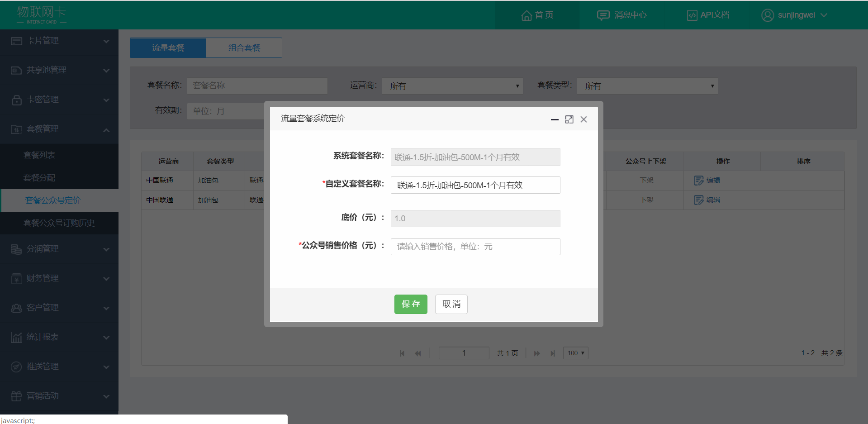868x424 pixels.
Task: Click the 运营商 column header
Action: (x=168, y=162)
